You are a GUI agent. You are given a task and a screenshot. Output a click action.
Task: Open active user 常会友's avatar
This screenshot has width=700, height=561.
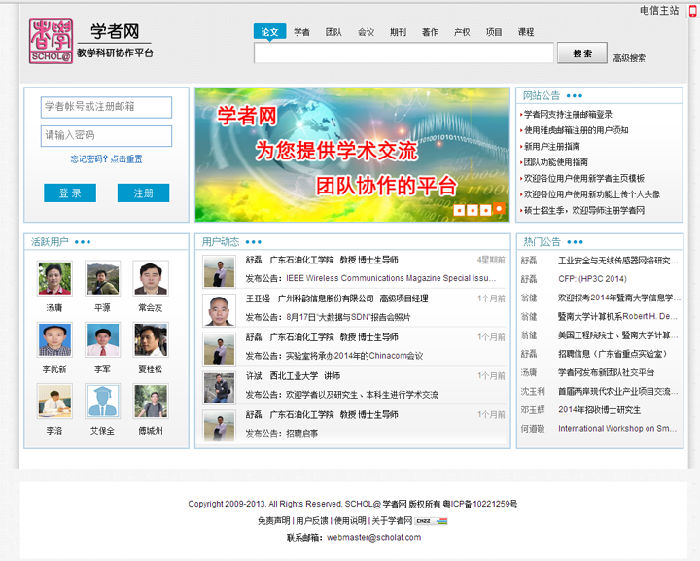pos(150,278)
